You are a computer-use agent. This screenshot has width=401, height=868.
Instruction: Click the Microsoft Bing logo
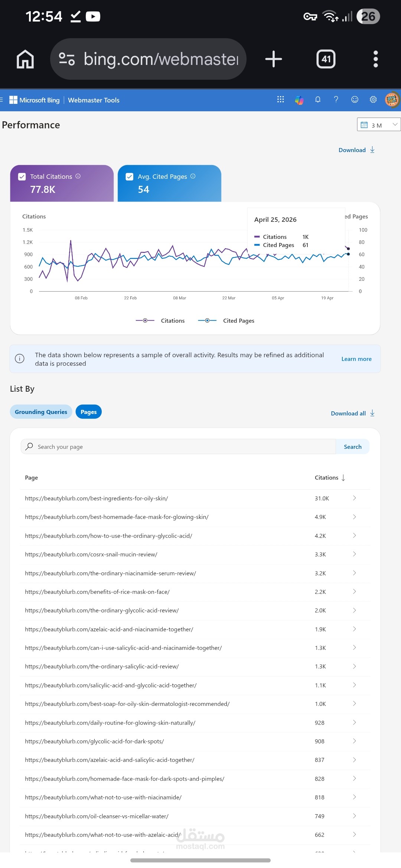click(35, 100)
